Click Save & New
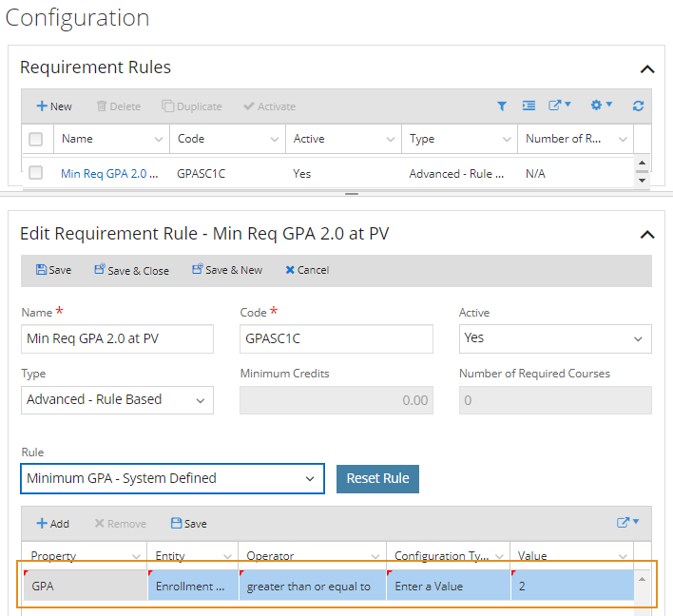The width and height of the screenshot is (673, 616). point(227,270)
